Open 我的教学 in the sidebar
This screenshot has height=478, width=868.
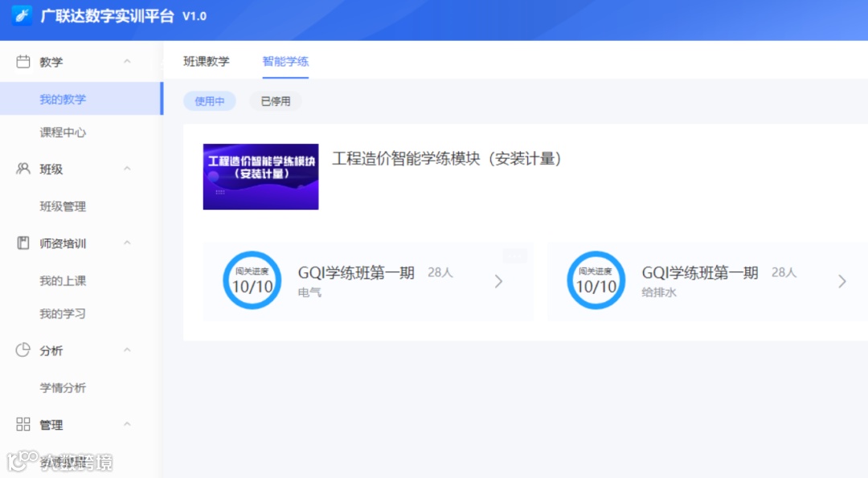click(x=81, y=99)
